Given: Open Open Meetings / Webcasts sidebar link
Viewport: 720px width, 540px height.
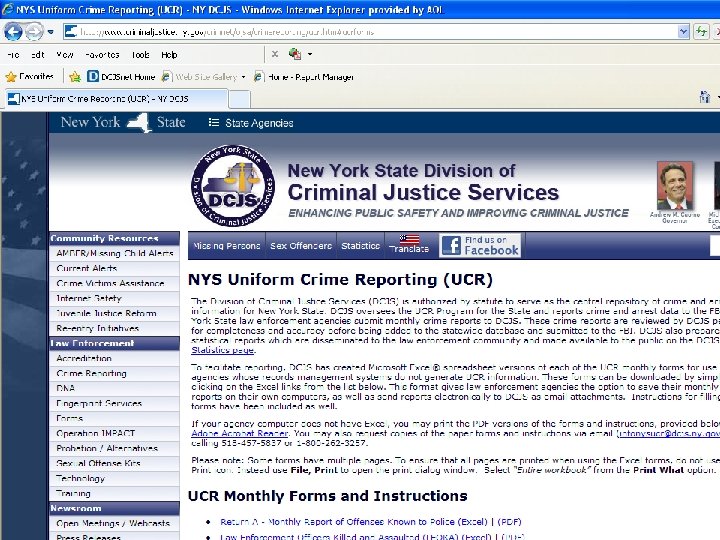Looking at the screenshot, I should pyautogui.click(x=114, y=523).
